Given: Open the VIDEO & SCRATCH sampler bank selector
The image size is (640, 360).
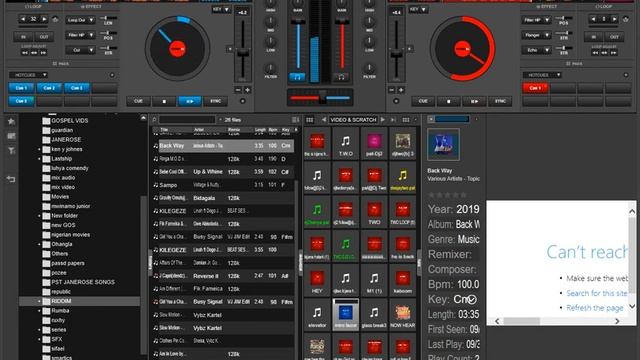Looking at the screenshot, I should [353, 120].
